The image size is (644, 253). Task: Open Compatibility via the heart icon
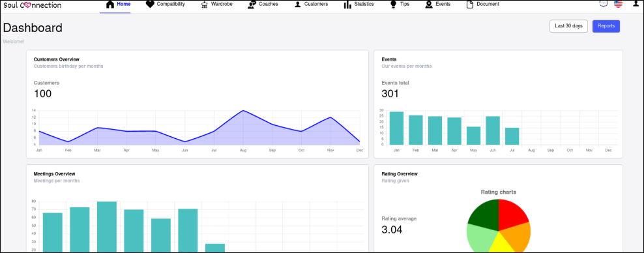point(150,5)
